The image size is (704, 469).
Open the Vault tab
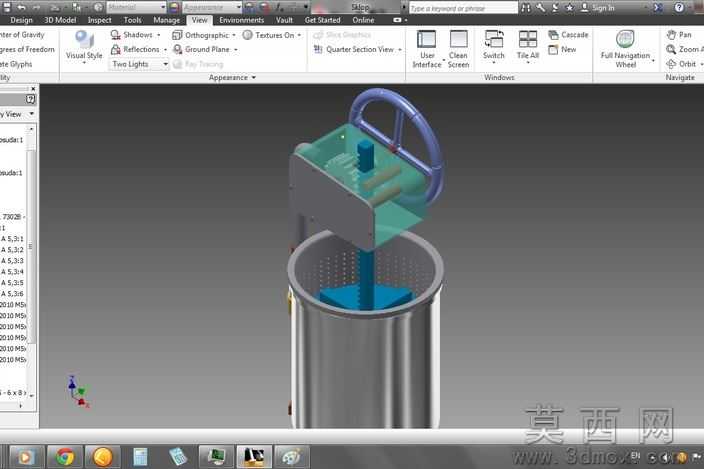(x=284, y=20)
